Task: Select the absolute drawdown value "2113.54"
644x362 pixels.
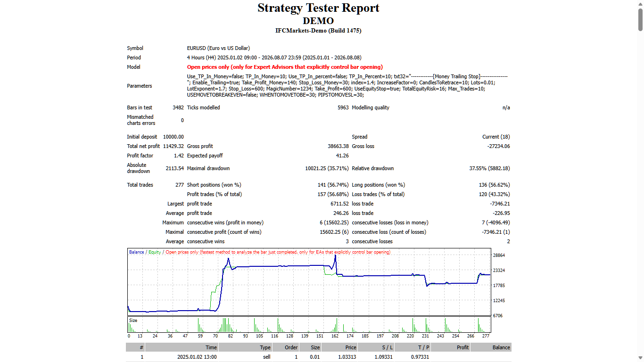Action: click(175, 168)
